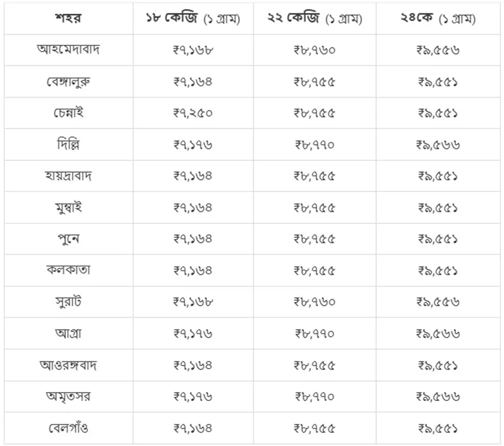Click the পুনে row name
The width and height of the screenshot is (504, 446).
pos(68,239)
